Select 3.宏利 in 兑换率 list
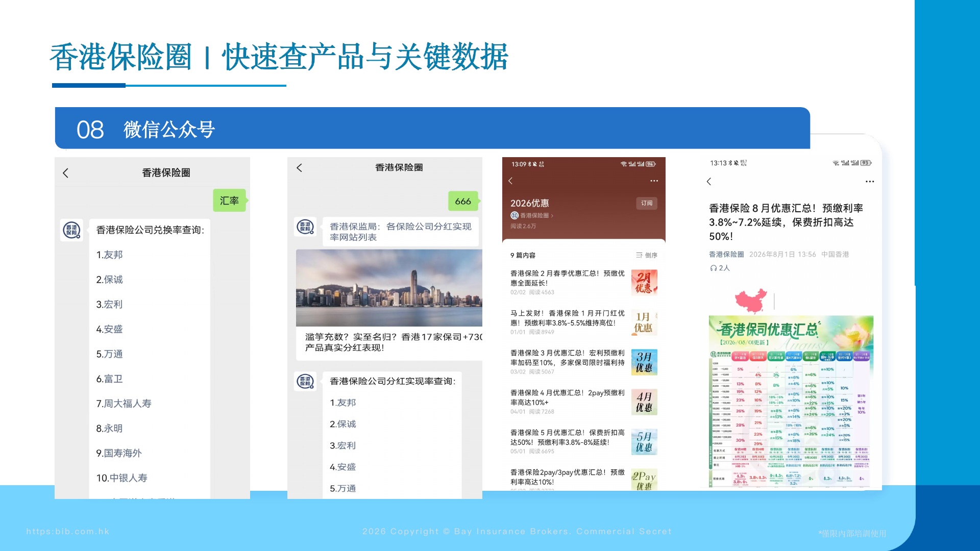 (110, 305)
